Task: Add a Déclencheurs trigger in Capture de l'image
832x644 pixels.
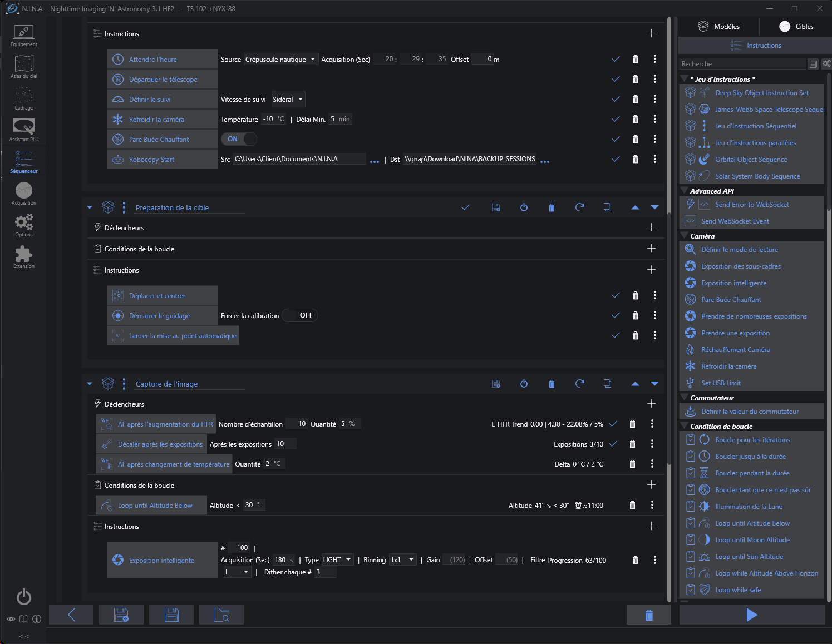Action: 651,404
